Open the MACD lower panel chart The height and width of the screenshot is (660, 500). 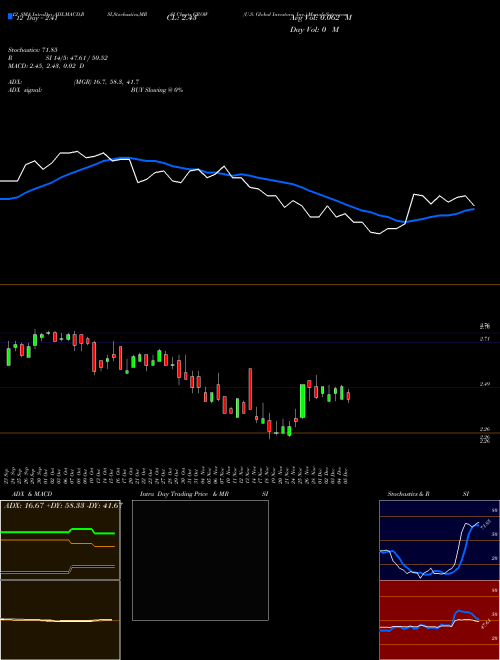point(60,620)
